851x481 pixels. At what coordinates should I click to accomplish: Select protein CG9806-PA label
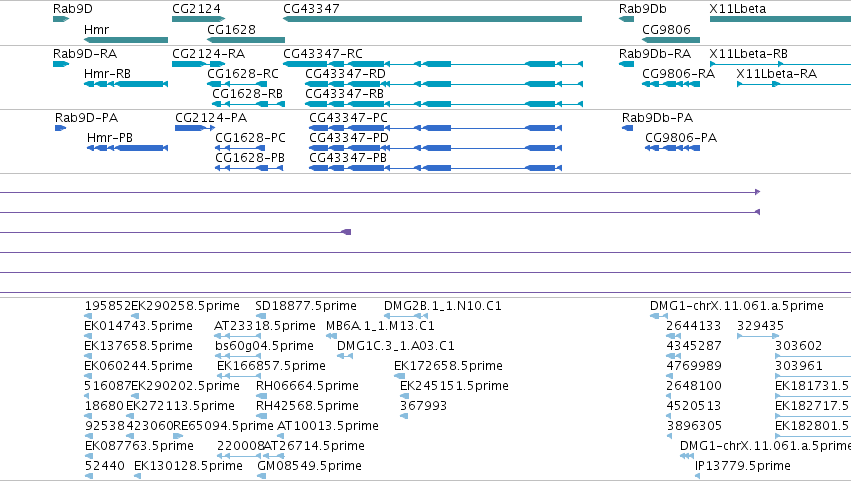tap(681, 138)
